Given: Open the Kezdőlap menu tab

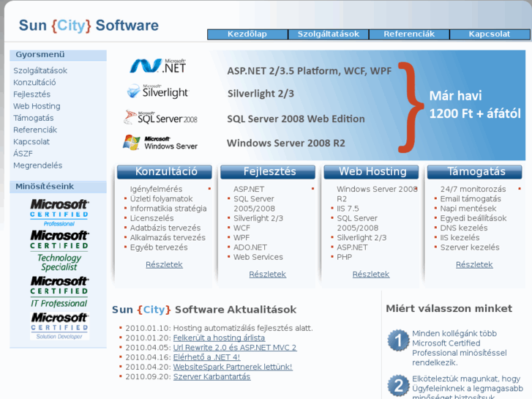Looking at the screenshot, I should [x=247, y=34].
